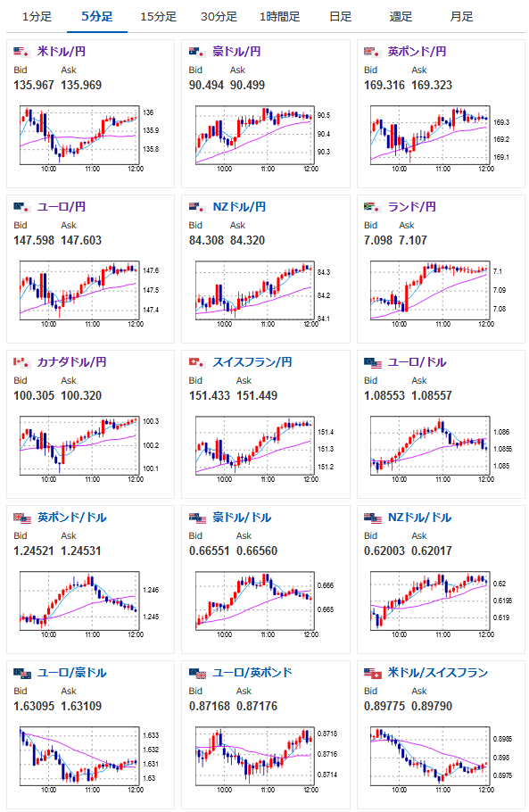Open the 日足 daily chart tab
The image size is (529, 812).
[340, 17]
